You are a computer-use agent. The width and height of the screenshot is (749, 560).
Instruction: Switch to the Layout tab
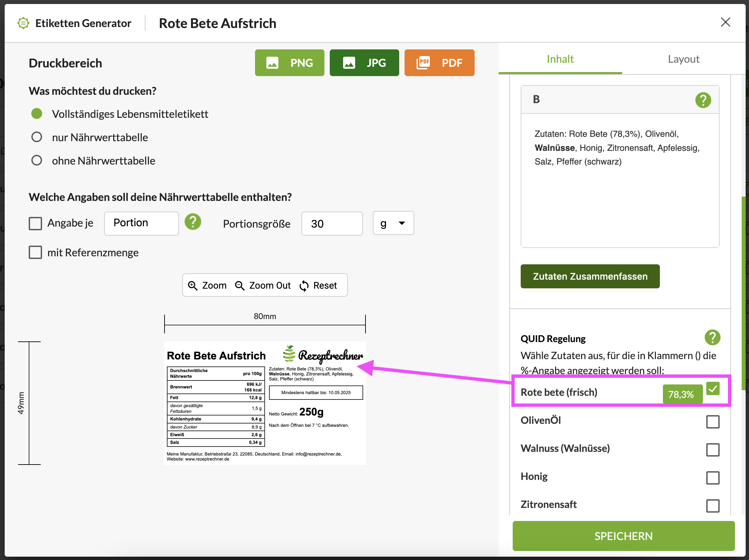pos(683,59)
